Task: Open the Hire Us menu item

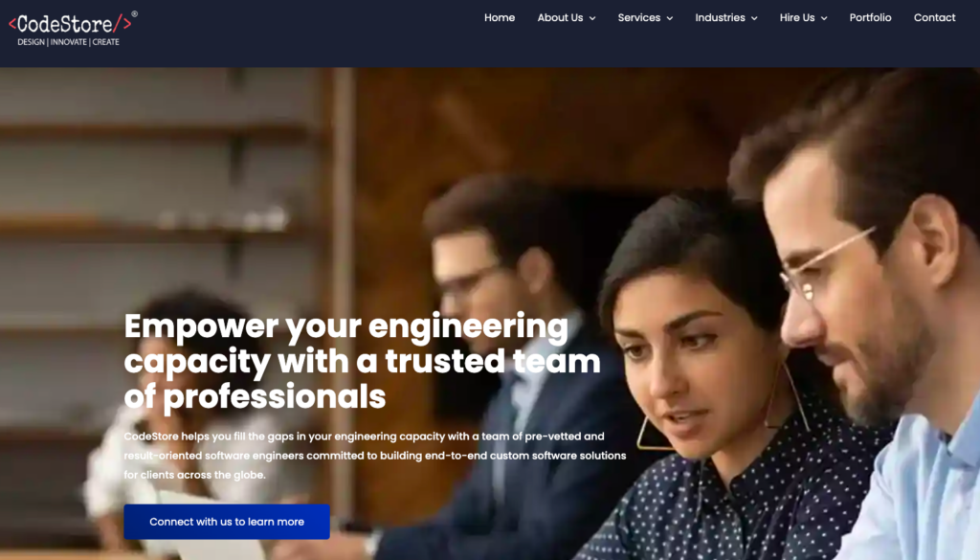Action: coord(797,17)
